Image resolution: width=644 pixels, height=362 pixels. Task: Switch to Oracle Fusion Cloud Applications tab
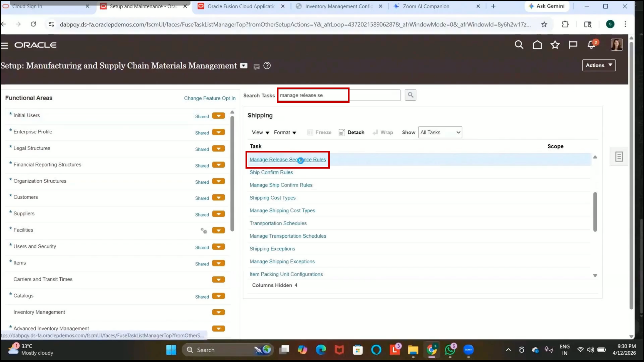240,6
